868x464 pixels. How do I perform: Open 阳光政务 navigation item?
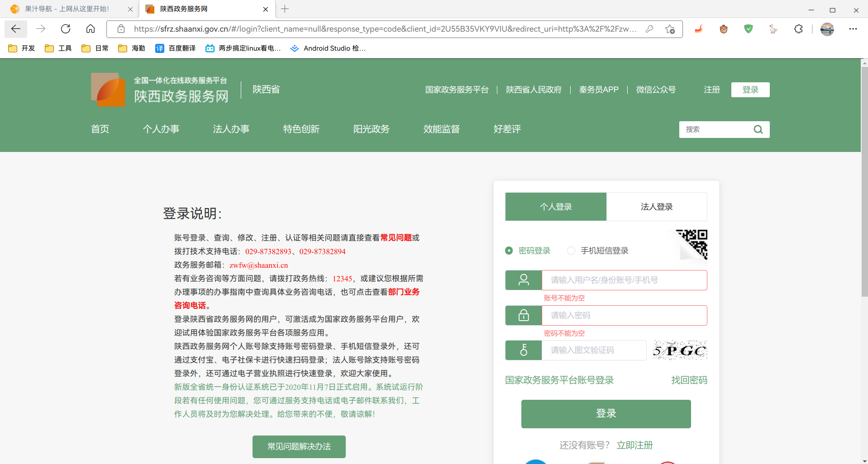(372, 129)
